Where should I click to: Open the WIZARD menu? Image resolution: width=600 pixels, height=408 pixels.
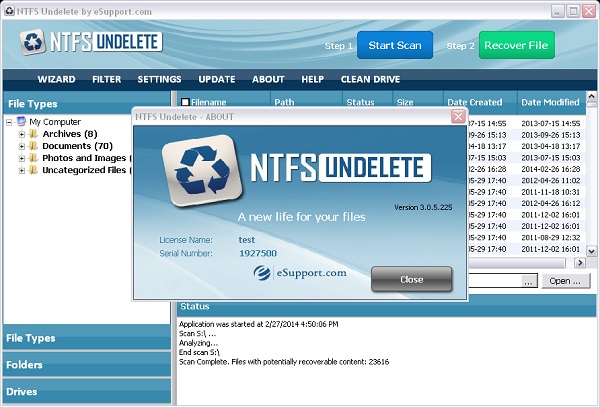click(56, 79)
